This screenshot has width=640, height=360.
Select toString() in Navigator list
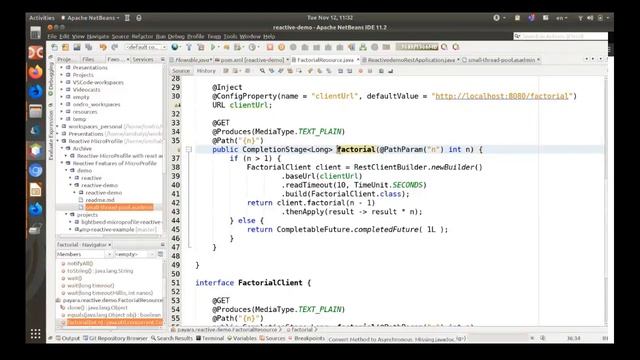100,271
